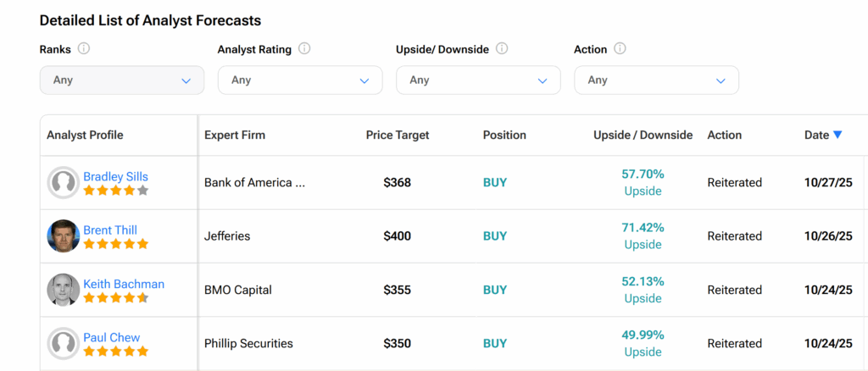This screenshot has height=371, width=868.
Task: Click the Price Target column header
Action: 398,135
